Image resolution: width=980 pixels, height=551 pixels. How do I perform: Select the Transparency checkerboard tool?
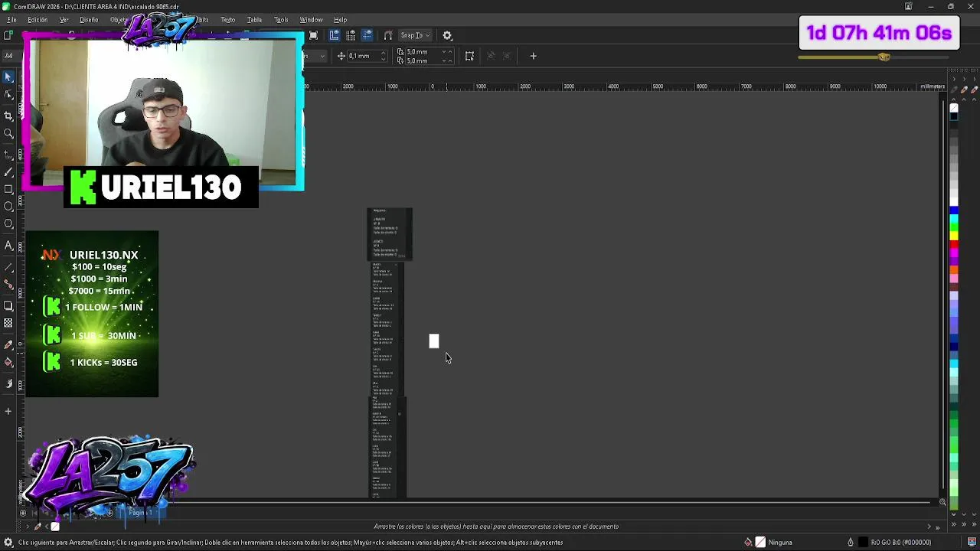tap(8, 323)
